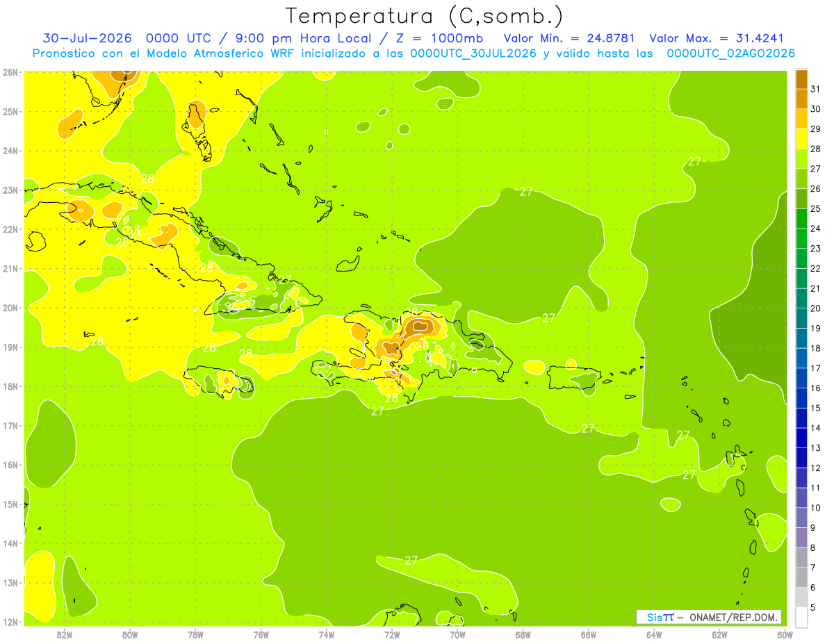Click the "18N" latitude axis label
The width and height of the screenshot is (834, 644).
(x=10, y=386)
